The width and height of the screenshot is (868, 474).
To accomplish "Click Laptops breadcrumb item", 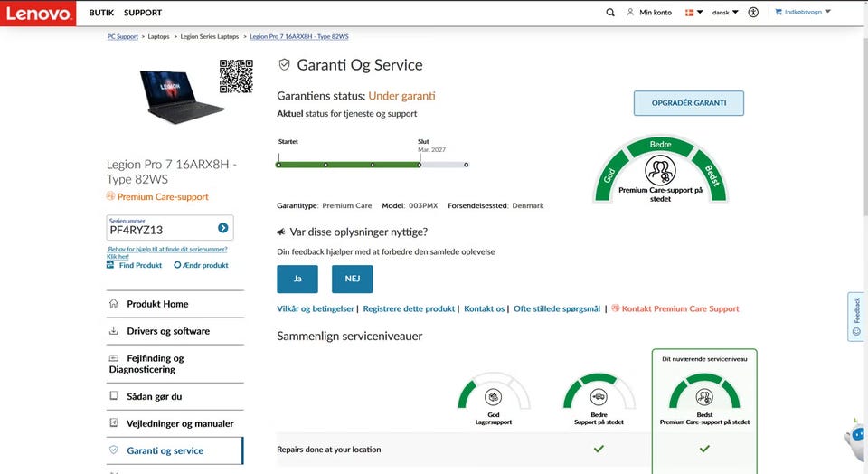I will click(158, 36).
